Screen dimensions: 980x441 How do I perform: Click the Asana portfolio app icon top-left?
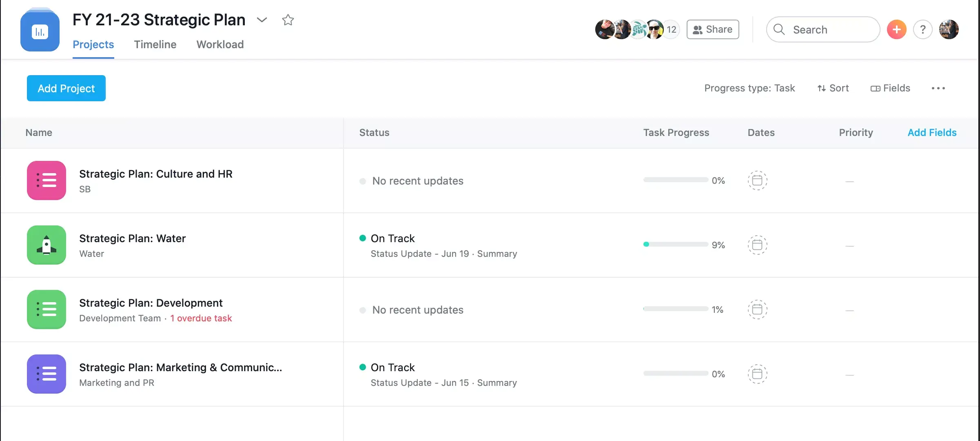[x=40, y=29]
